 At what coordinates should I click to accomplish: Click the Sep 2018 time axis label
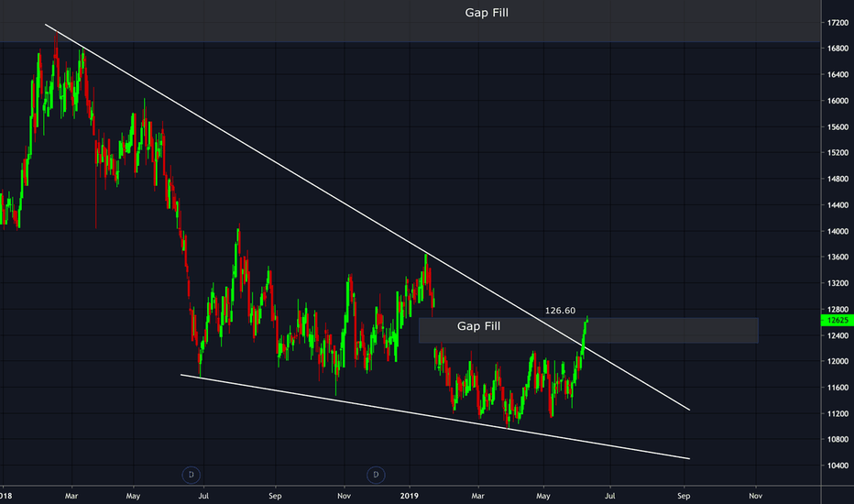point(275,496)
